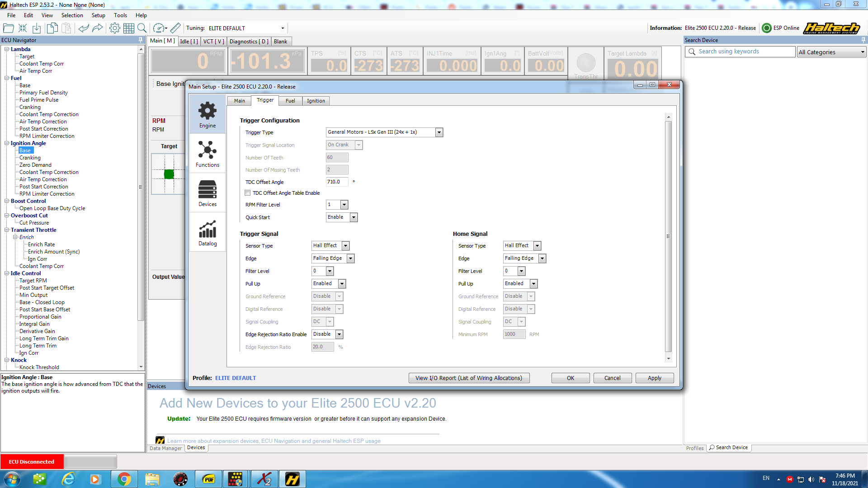Open Trigger Signal Pull Up dropdown
Image resolution: width=868 pixels, height=488 pixels.
342,284
